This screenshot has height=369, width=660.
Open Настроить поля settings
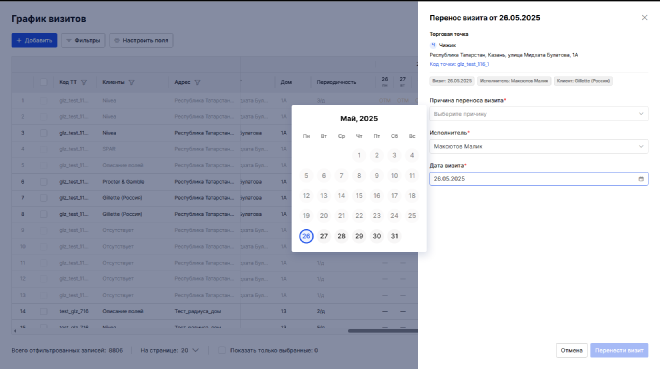(141, 40)
